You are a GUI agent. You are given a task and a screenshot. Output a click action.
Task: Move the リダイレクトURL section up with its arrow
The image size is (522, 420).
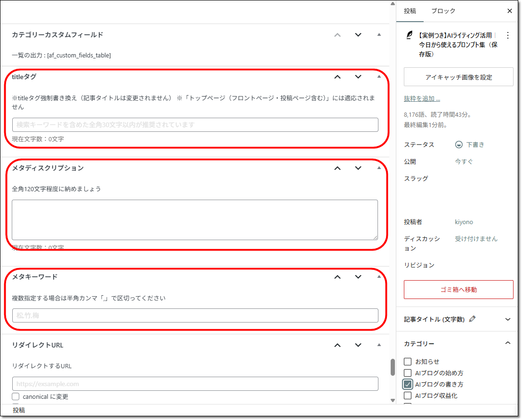[337, 345]
